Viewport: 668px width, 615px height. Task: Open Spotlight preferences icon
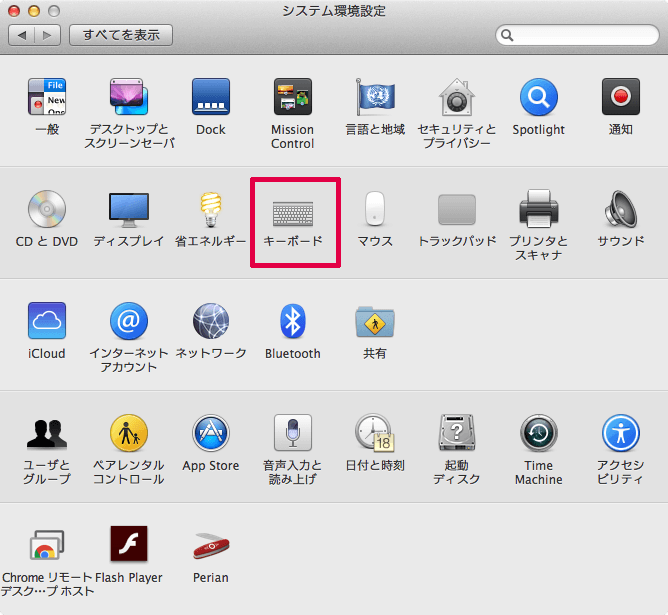tap(538, 97)
